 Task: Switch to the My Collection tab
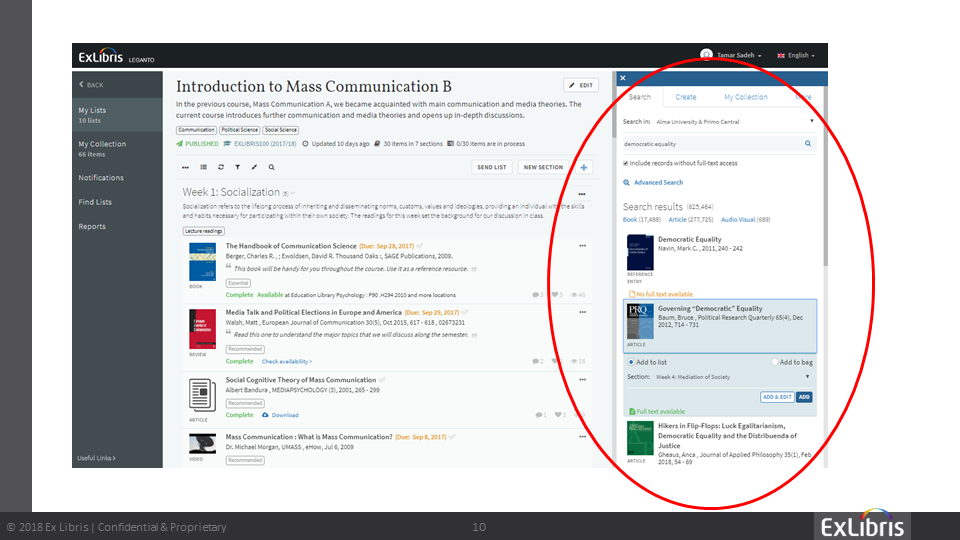pos(746,97)
